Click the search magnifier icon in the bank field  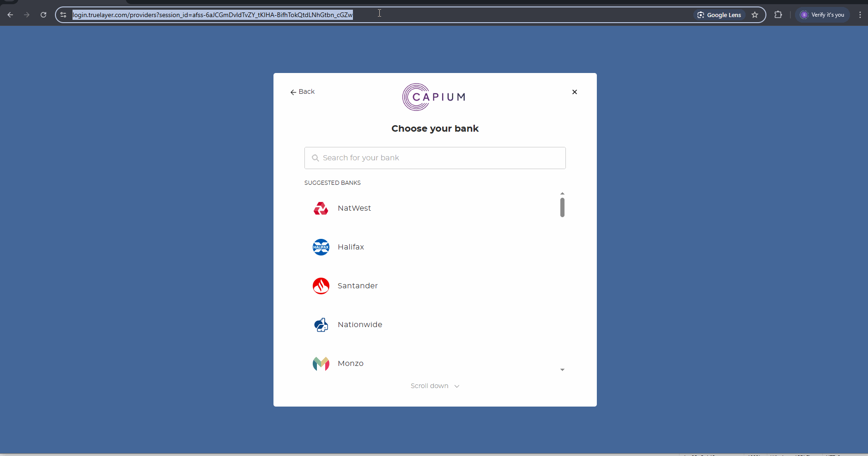316,158
